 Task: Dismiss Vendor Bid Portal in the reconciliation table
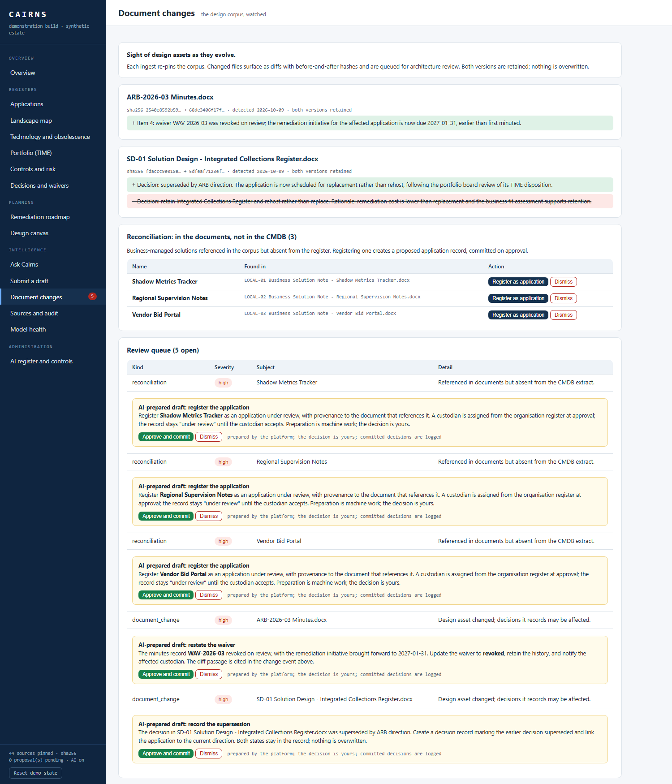click(563, 315)
